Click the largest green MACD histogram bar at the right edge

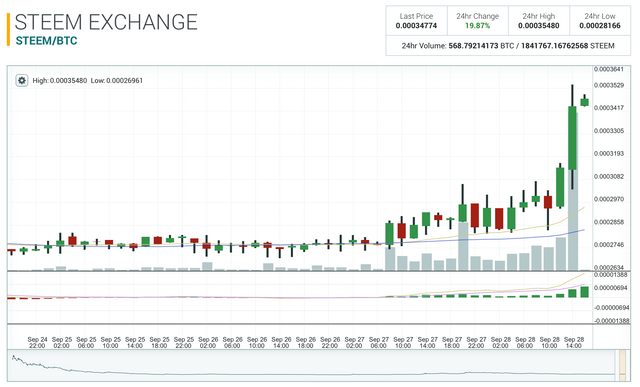(x=584, y=292)
